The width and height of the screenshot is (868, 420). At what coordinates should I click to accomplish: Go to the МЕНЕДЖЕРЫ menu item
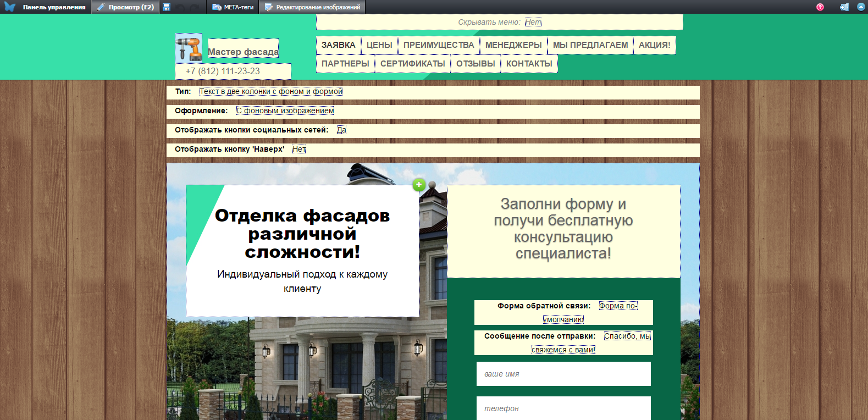(x=513, y=45)
